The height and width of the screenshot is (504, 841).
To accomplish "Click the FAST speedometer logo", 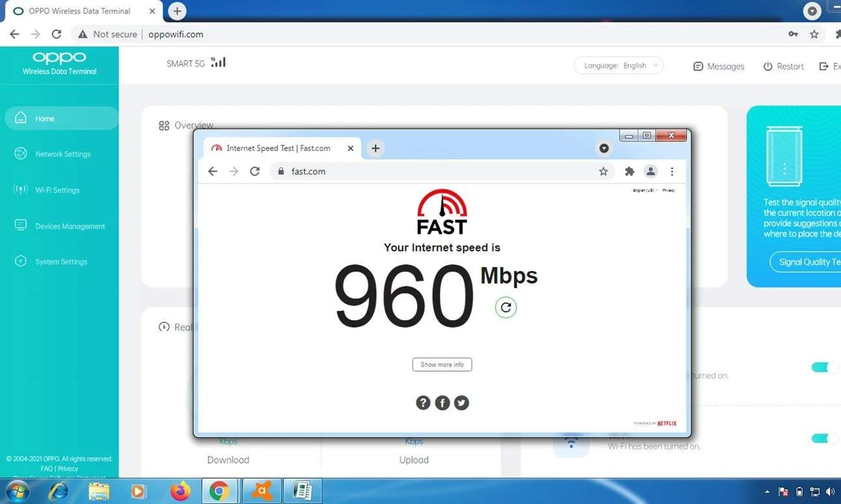I will point(442,212).
